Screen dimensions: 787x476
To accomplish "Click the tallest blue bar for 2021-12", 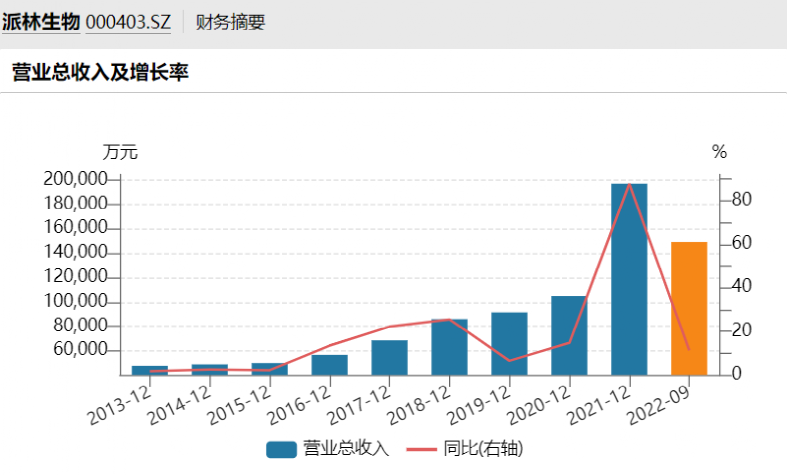I will 629,280.
